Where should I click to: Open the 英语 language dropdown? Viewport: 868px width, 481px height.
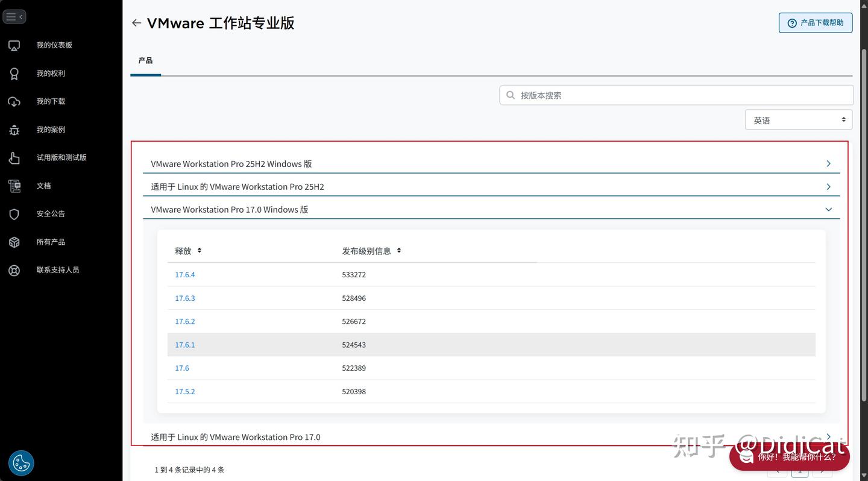click(799, 120)
